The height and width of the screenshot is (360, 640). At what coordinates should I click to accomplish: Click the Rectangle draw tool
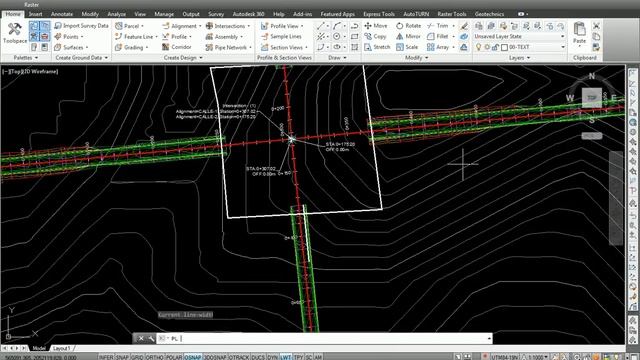[355, 36]
